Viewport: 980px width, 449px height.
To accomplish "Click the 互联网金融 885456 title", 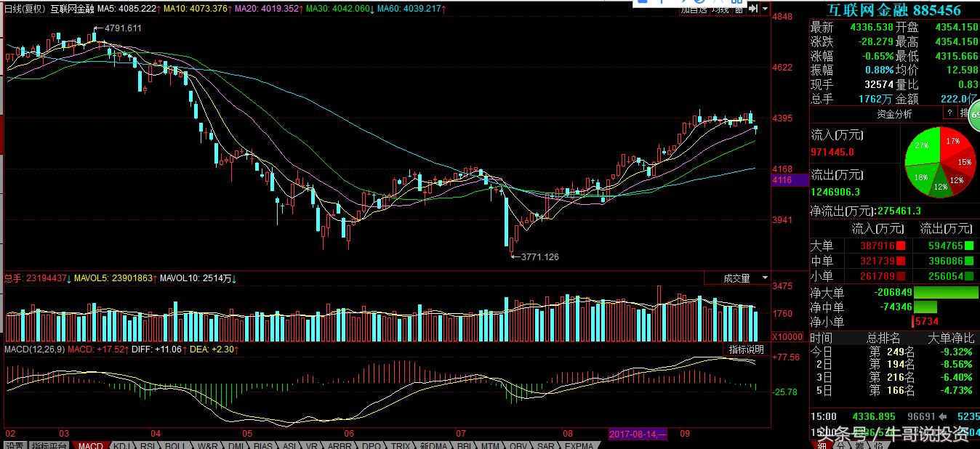I will click(893, 10).
